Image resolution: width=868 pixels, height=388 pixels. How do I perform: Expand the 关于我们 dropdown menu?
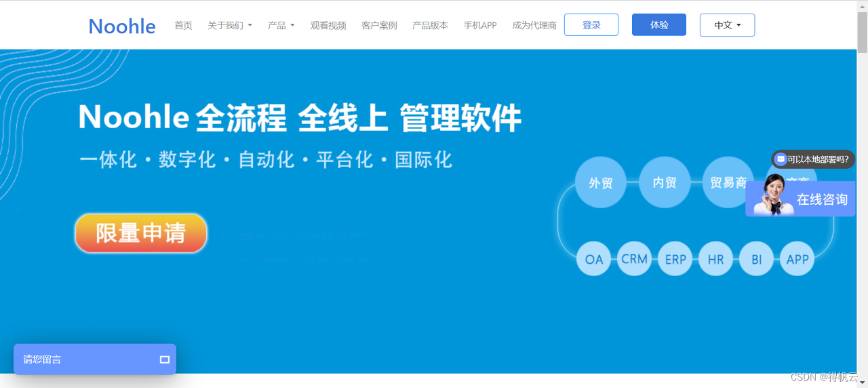click(230, 25)
